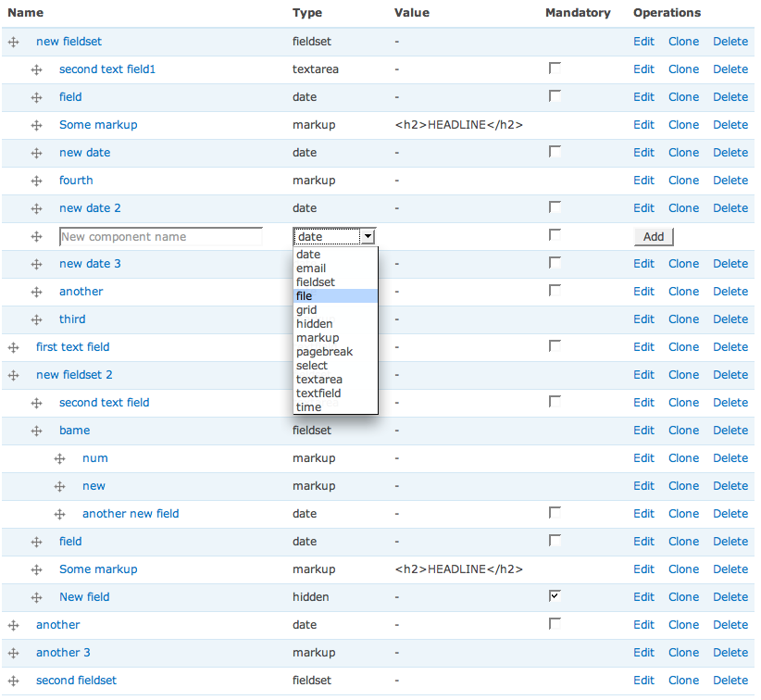This screenshot has height=700, width=761.
Task: Click the move handle of first text field
Action: point(14,347)
